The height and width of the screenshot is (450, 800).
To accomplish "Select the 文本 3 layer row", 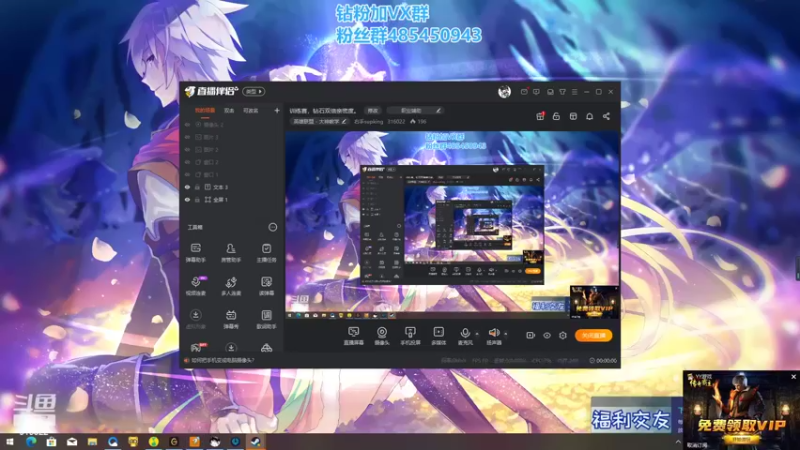I will coord(232,187).
